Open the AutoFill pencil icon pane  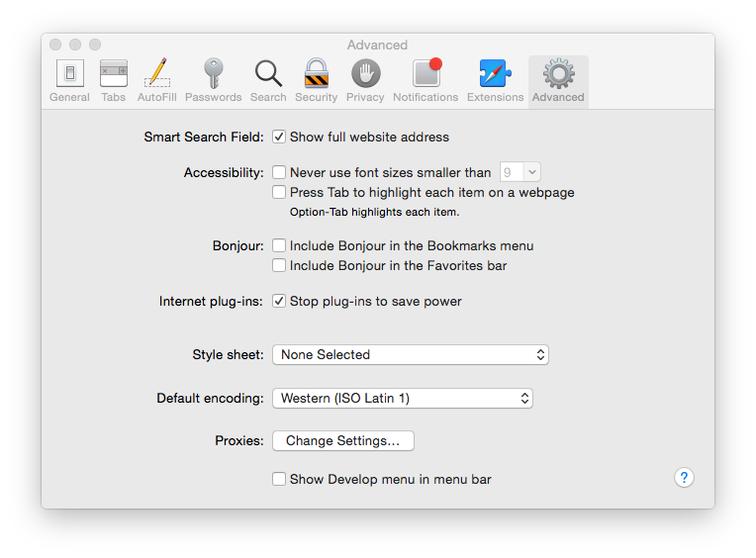[x=156, y=80]
